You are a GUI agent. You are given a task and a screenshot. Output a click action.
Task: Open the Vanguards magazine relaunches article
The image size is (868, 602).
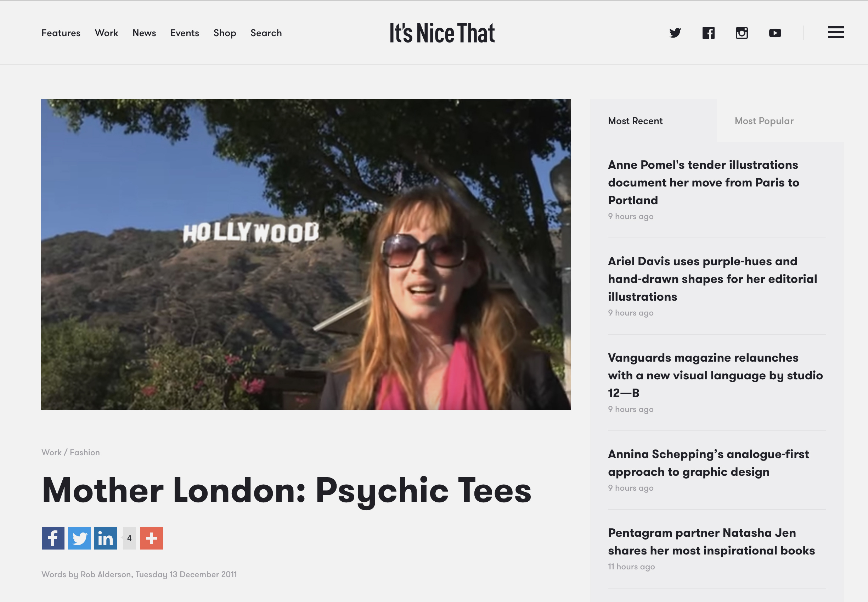click(715, 375)
